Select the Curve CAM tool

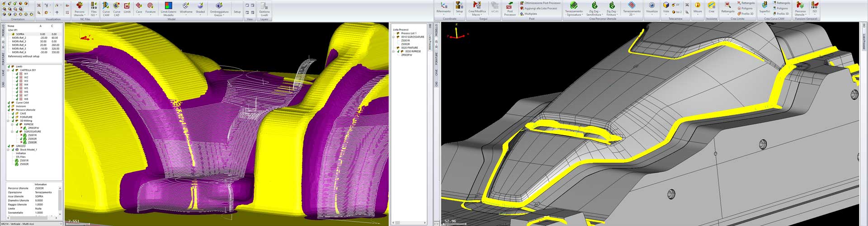coord(106,9)
